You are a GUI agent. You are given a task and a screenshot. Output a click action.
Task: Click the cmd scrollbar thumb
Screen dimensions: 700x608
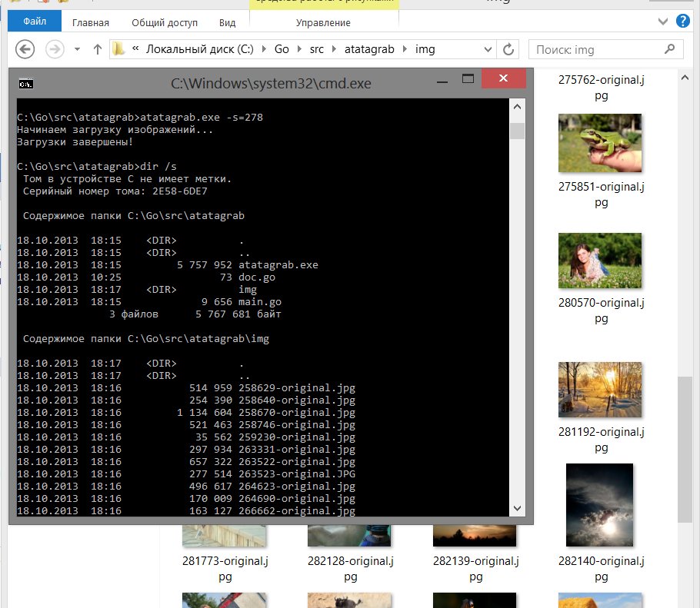tap(518, 131)
